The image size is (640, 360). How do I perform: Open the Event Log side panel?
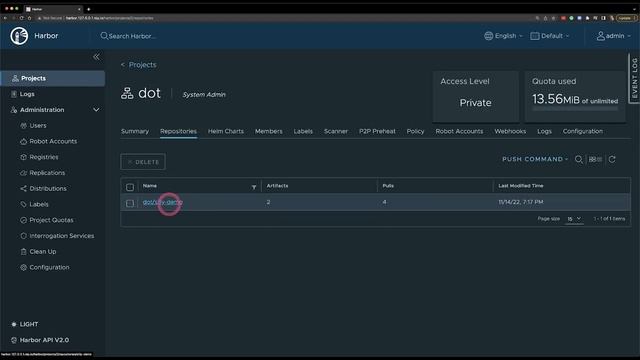pos(634,78)
